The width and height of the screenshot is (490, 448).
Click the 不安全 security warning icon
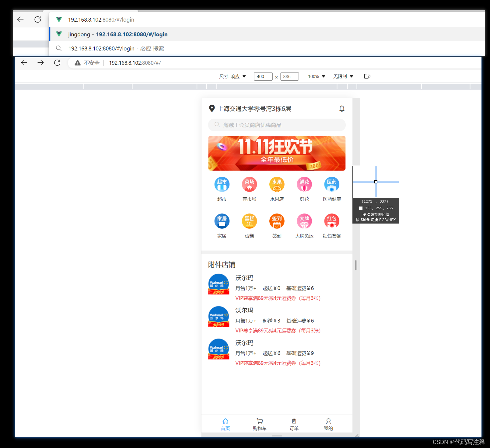click(78, 63)
